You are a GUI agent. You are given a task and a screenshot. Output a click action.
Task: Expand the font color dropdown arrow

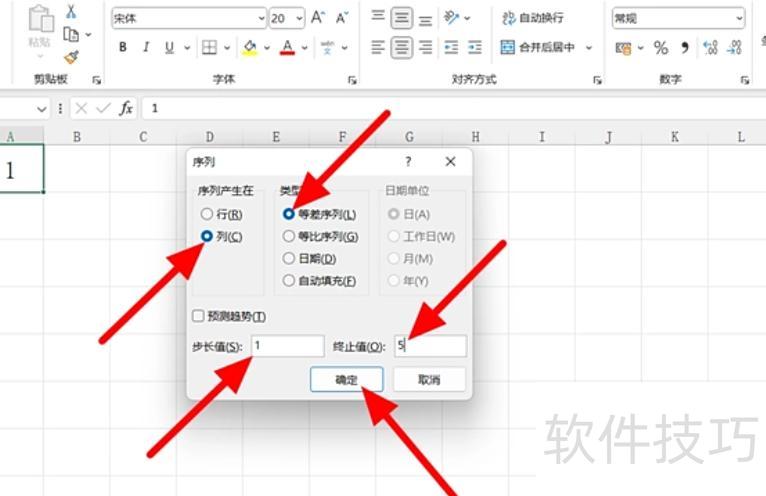coord(304,47)
